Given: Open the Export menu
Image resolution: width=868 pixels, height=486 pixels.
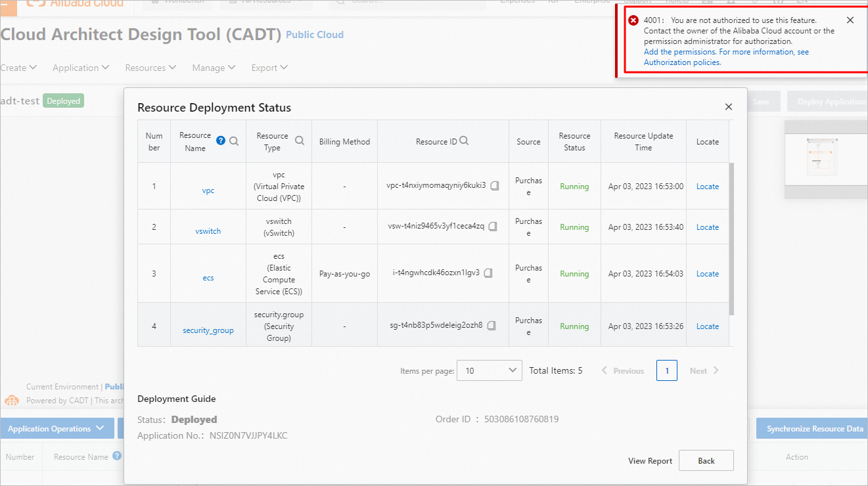Looking at the screenshot, I should click(x=269, y=68).
